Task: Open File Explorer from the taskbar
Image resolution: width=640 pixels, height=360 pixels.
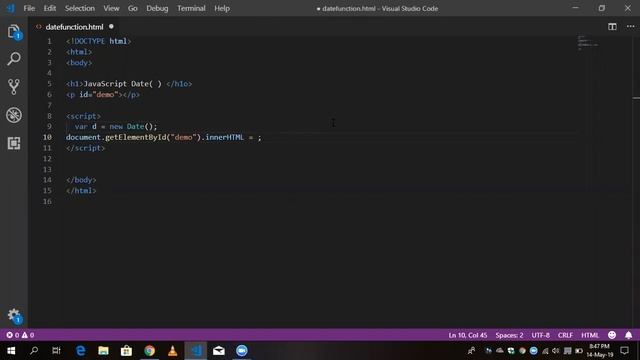Action: (103, 351)
